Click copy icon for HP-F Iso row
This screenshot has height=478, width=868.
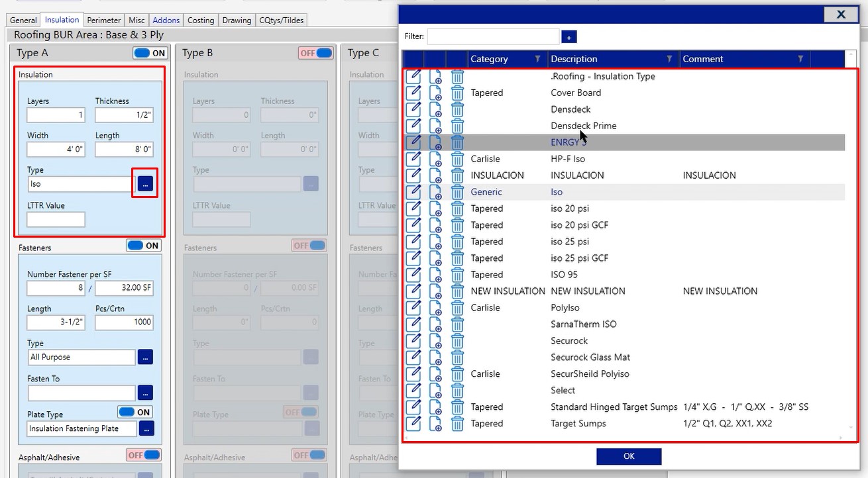435,159
